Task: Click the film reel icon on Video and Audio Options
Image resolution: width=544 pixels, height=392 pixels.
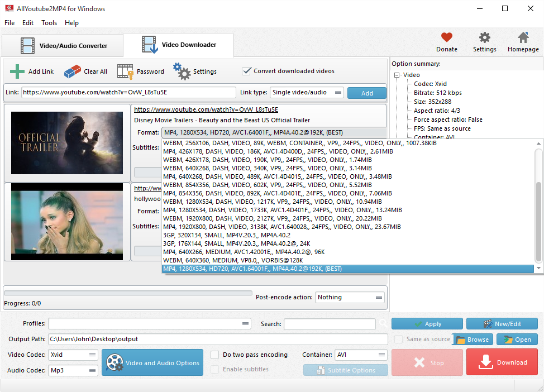Action: pos(115,362)
